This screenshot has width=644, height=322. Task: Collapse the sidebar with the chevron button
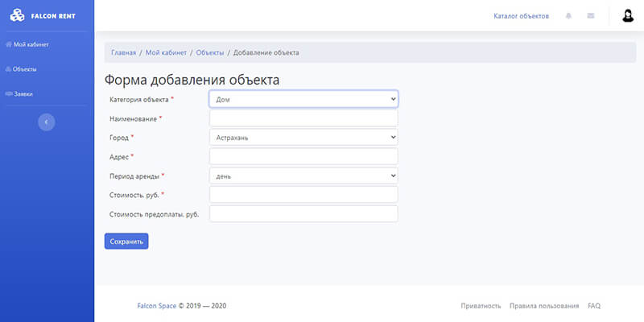click(47, 122)
